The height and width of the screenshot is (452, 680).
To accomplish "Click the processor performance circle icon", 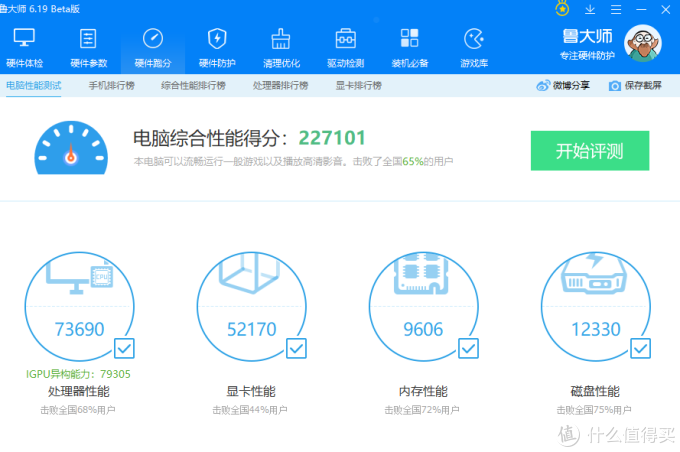I will point(79,306).
